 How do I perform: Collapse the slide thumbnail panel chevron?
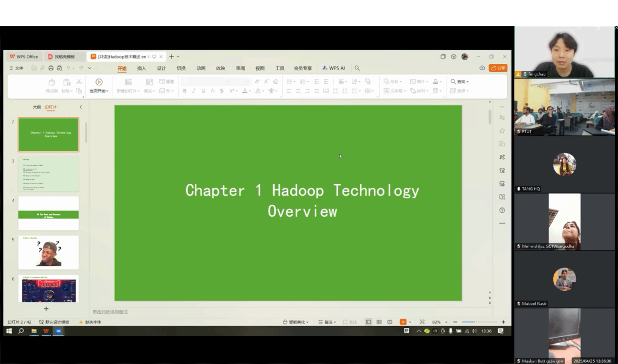(x=81, y=107)
